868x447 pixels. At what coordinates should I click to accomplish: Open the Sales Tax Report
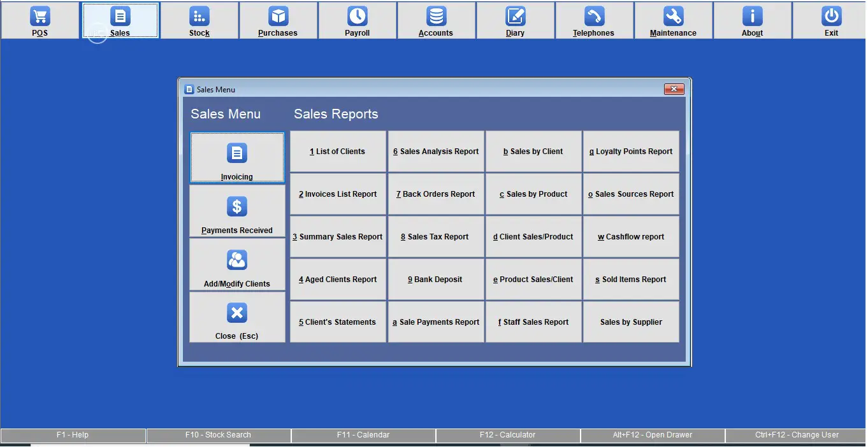(x=436, y=237)
